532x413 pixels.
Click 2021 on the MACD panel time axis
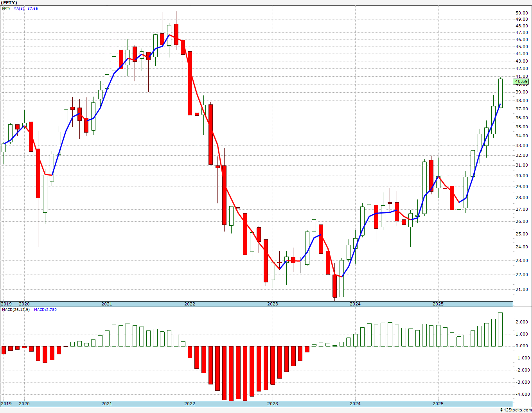point(107,404)
